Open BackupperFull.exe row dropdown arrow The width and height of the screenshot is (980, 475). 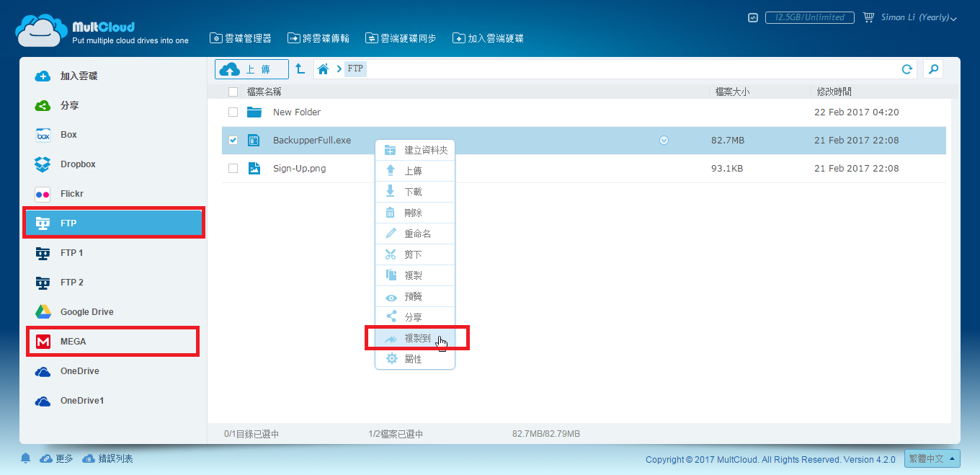coord(664,141)
